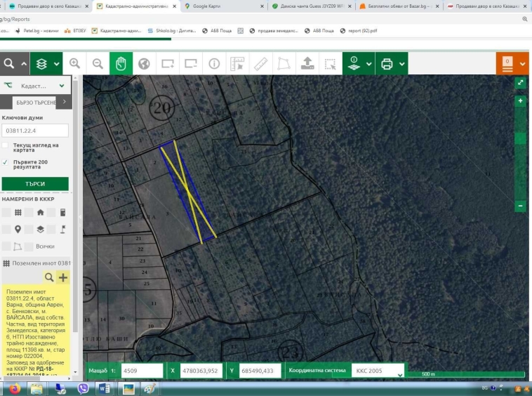Viewport: 532px width, 396px height.
Task: Open the layer info reports tool
Action: tap(354, 63)
